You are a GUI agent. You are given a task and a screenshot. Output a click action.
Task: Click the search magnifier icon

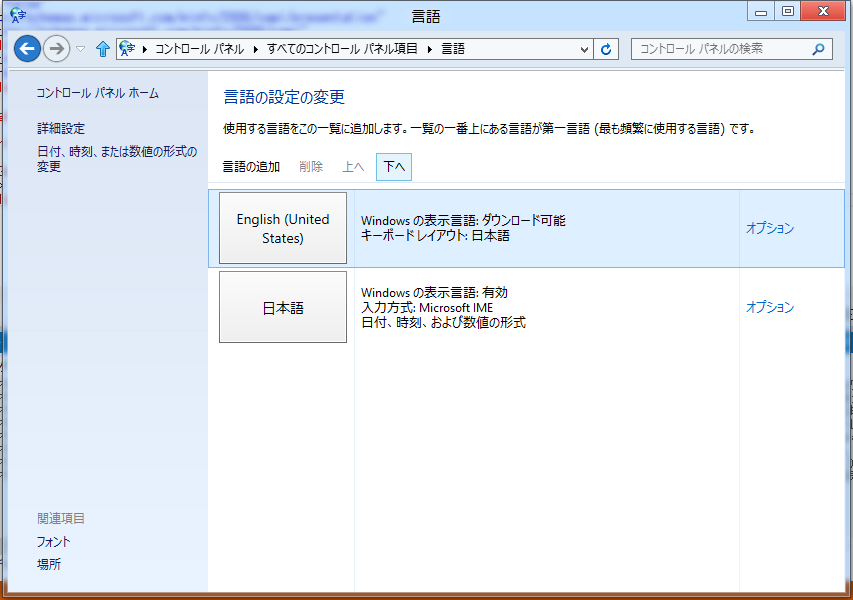tap(818, 50)
